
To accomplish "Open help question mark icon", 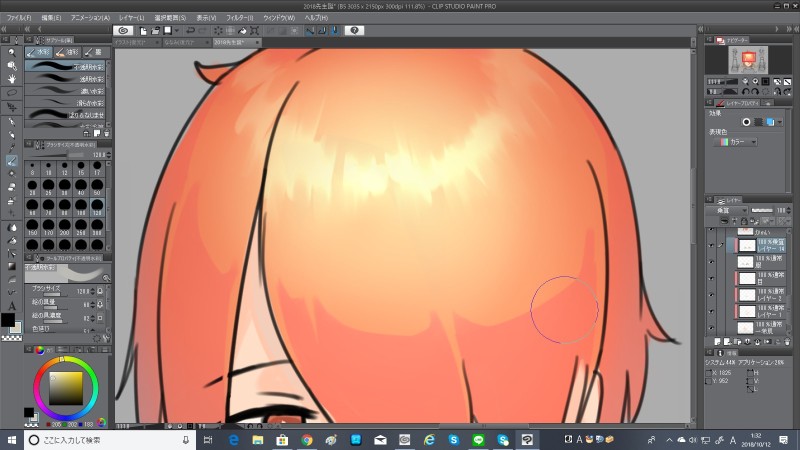I will click(354, 31).
